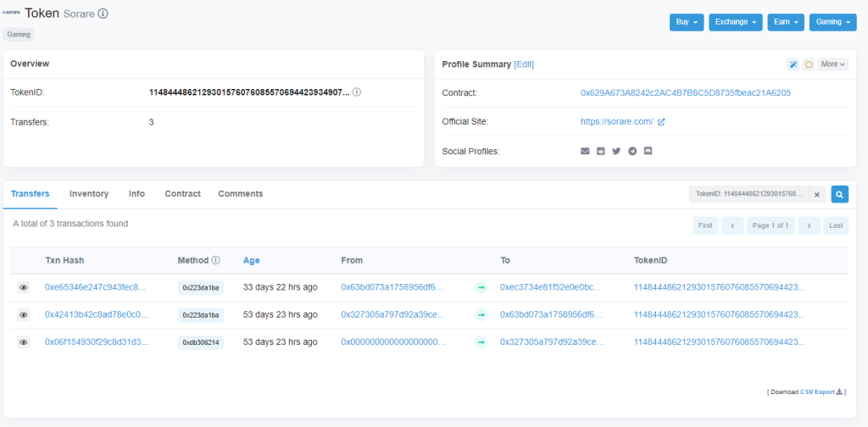Open the Reddit social profile icon
Screen dimensions: 868x427
click(601, 151)
